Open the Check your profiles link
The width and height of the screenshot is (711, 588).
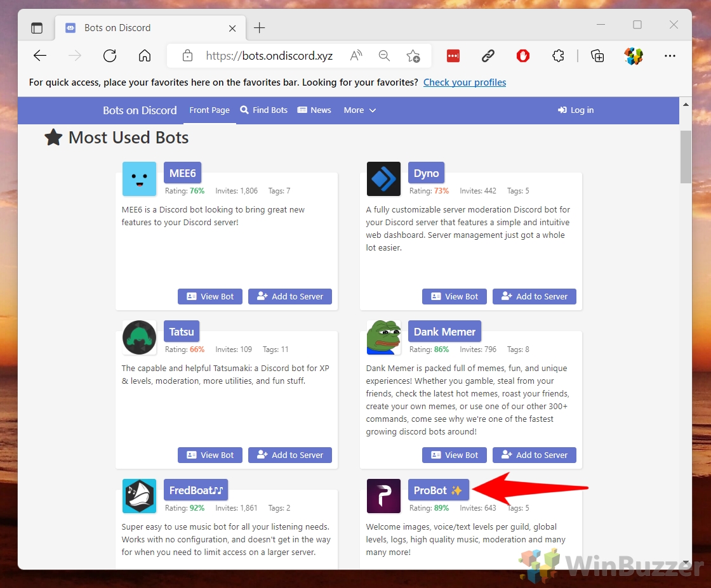(x=465, y=82)
